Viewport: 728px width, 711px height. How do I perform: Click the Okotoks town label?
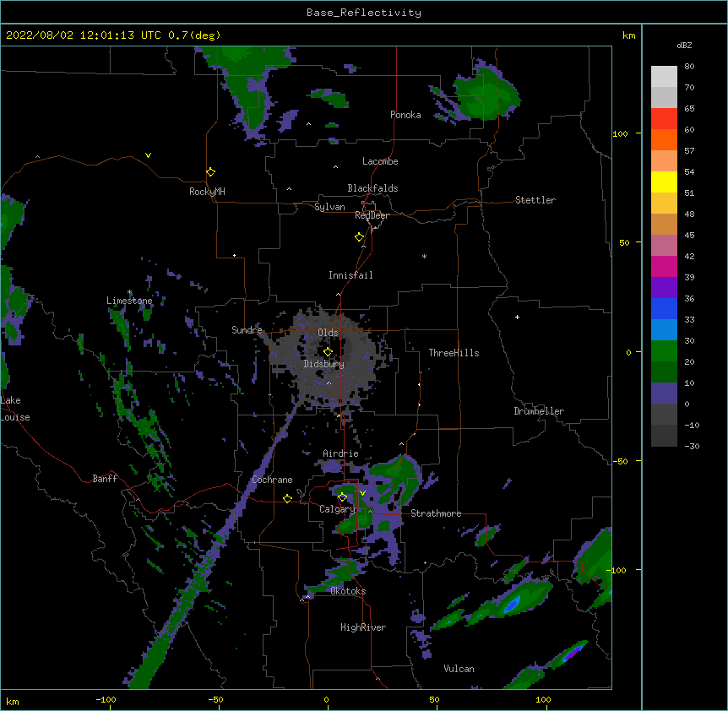click(348, 591)
